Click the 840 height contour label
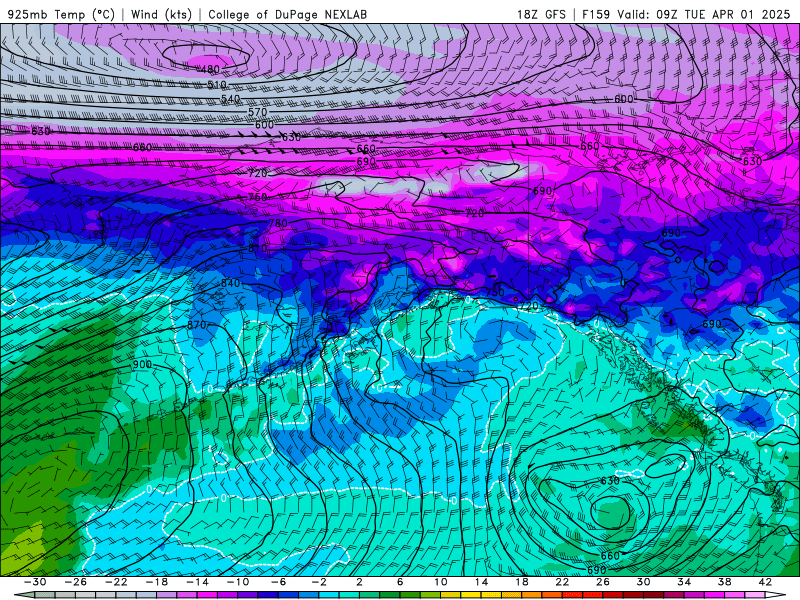800x600 pixels. (230, 283)
